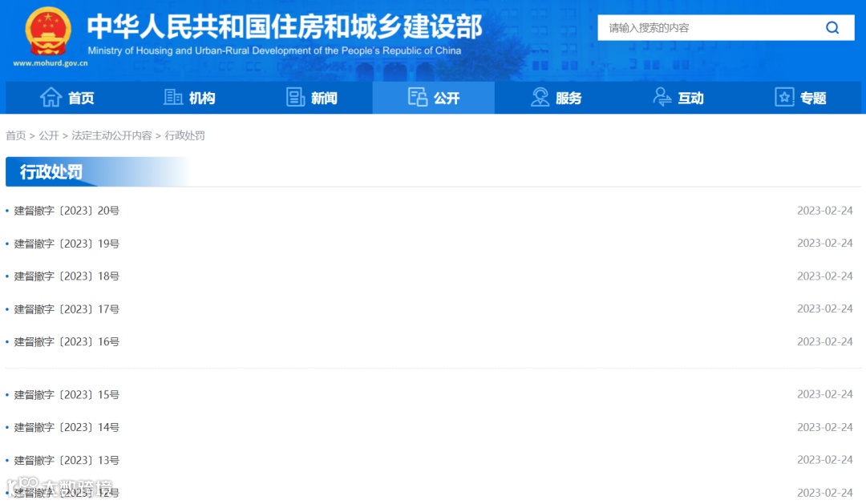Image resolution: width=866 pixels, height=504 pixels.
Task: Click the newspaper icon beside 新闻
Action: click(x=295, y=97)
